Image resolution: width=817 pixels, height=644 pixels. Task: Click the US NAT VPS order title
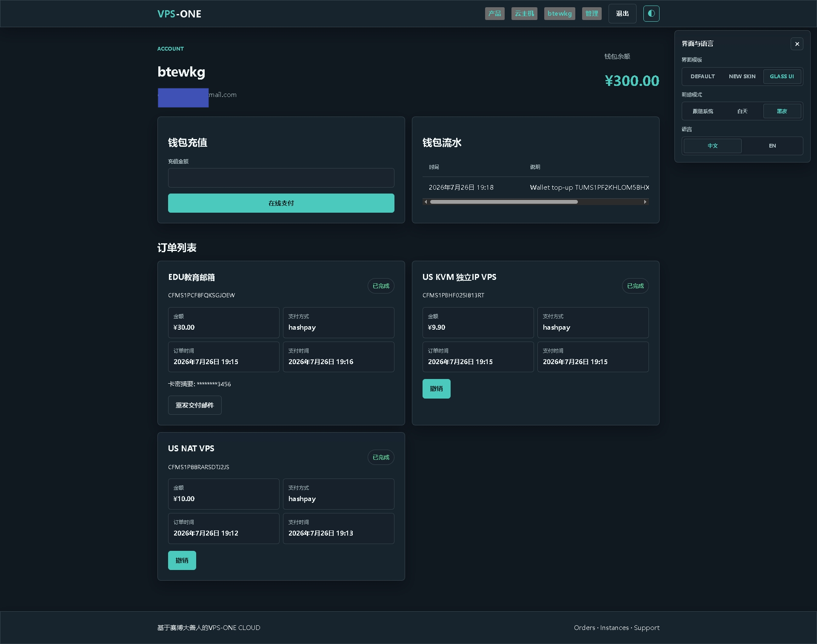(191, 449)
